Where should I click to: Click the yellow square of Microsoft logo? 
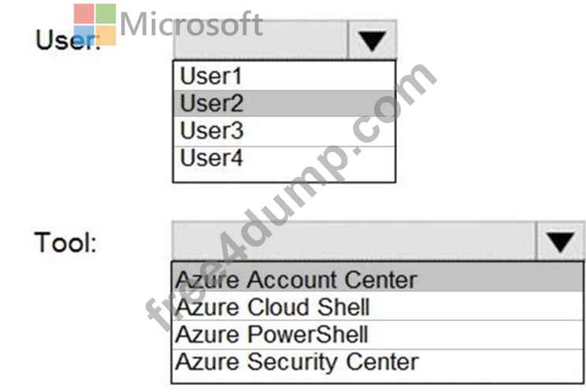click(x=106, y=35)
